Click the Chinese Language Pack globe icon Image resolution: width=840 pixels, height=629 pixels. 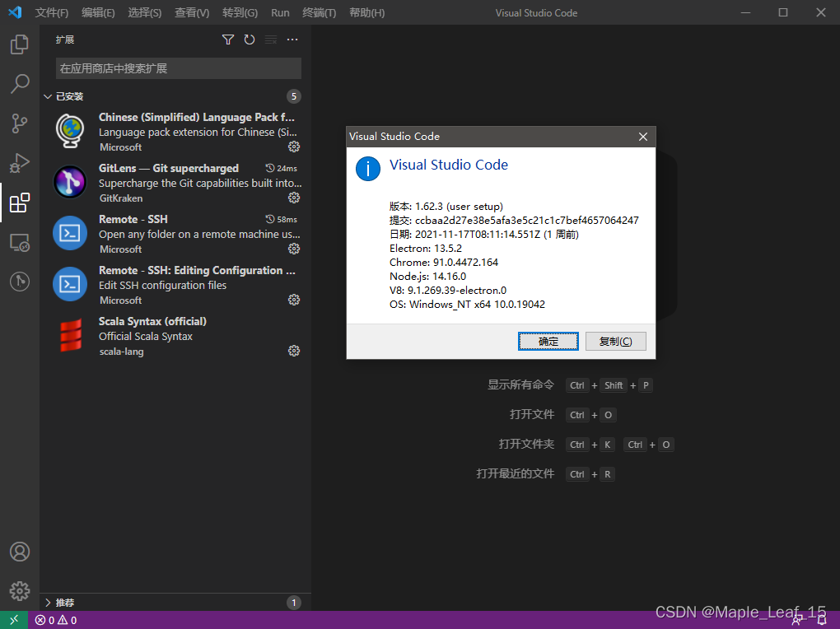(70, 131)
